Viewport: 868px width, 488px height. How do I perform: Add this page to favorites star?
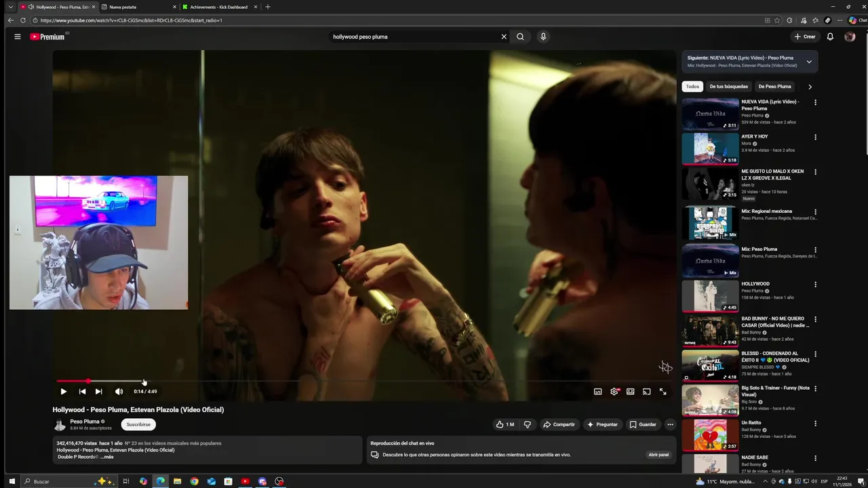[x=777, y=20]
